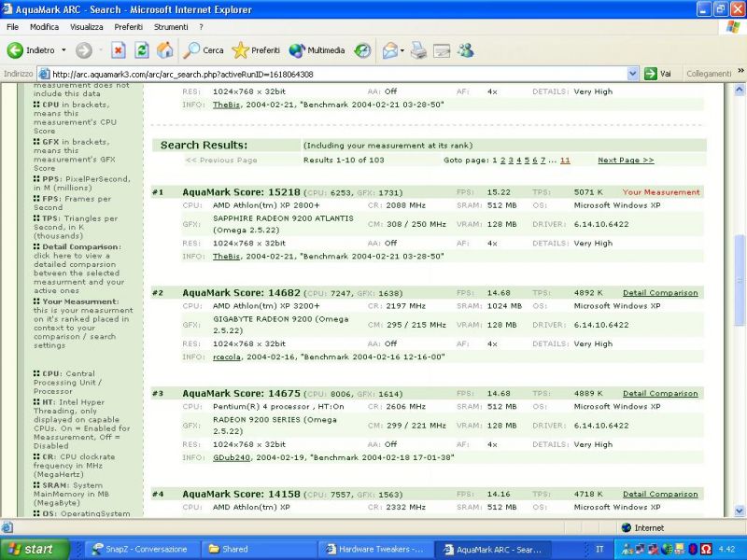Open the Strumenti menu
Screen dimensions: 747x560
171,27
